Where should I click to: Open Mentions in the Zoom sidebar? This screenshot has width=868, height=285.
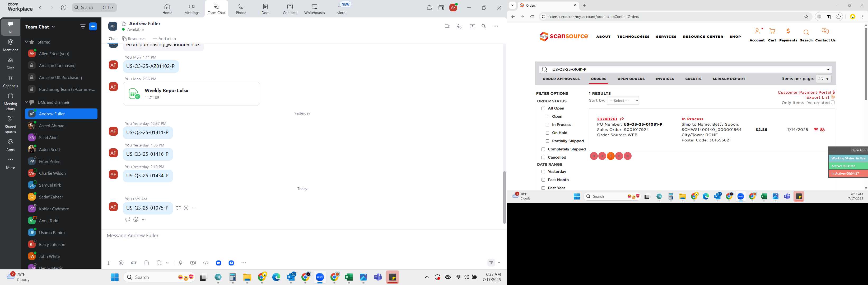11,45
